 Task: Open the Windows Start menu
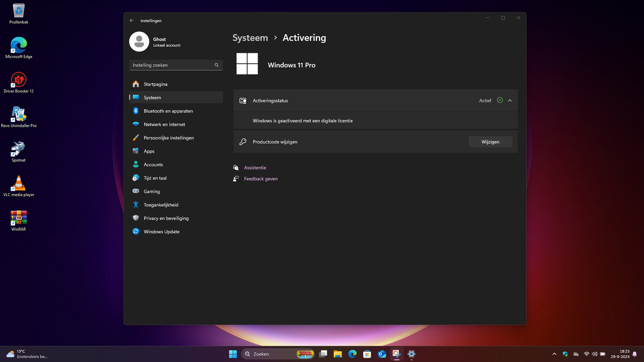(233, 354)
